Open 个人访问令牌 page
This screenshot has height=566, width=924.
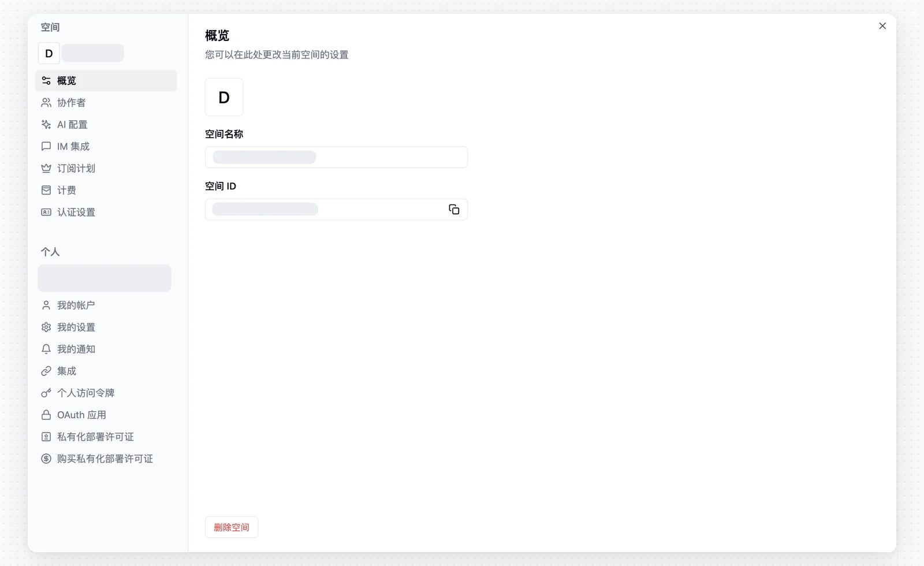coord(106,393)
